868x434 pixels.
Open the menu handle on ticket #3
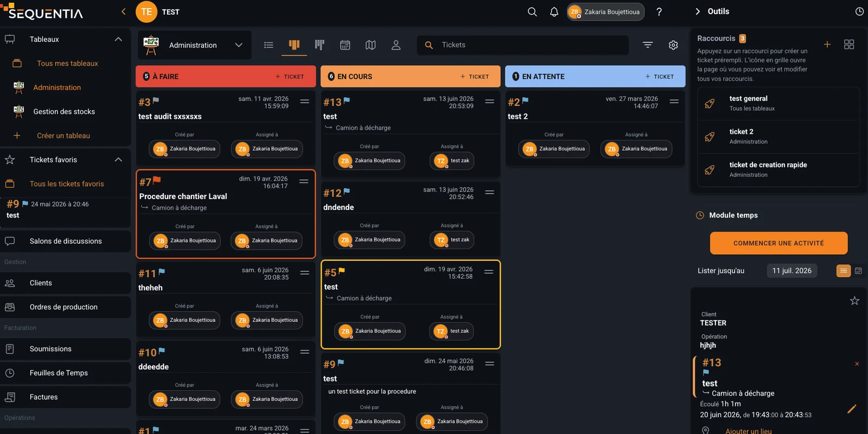click(x=305, y=101)
